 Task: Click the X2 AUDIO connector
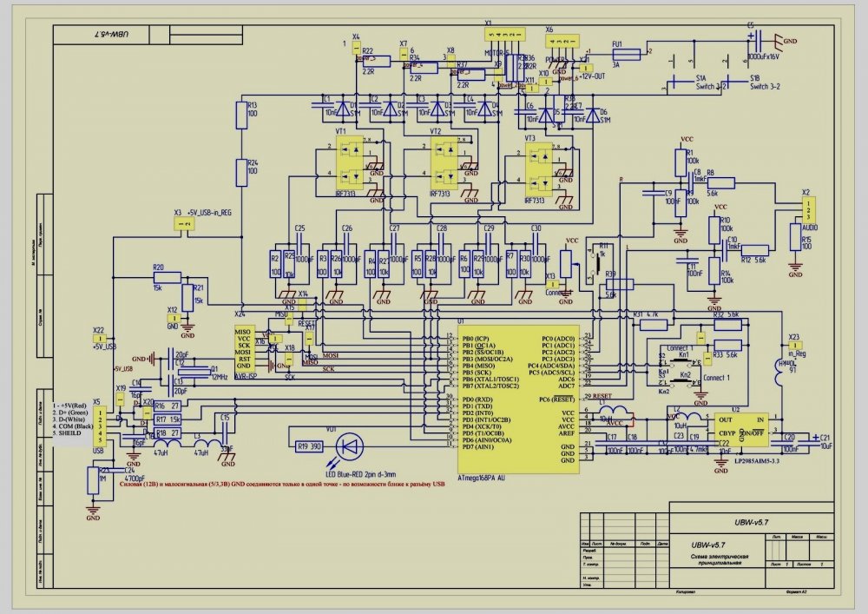point(808,210)
